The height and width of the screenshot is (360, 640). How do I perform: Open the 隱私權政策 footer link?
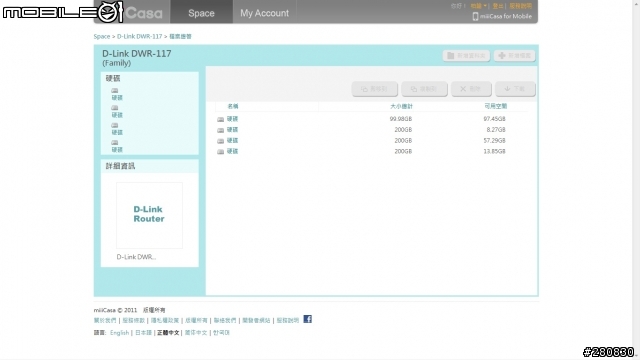pos(165,320)
